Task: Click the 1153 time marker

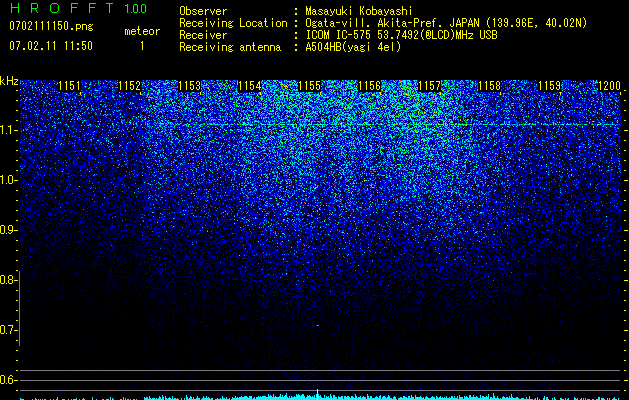Action: tap(189, 86)
